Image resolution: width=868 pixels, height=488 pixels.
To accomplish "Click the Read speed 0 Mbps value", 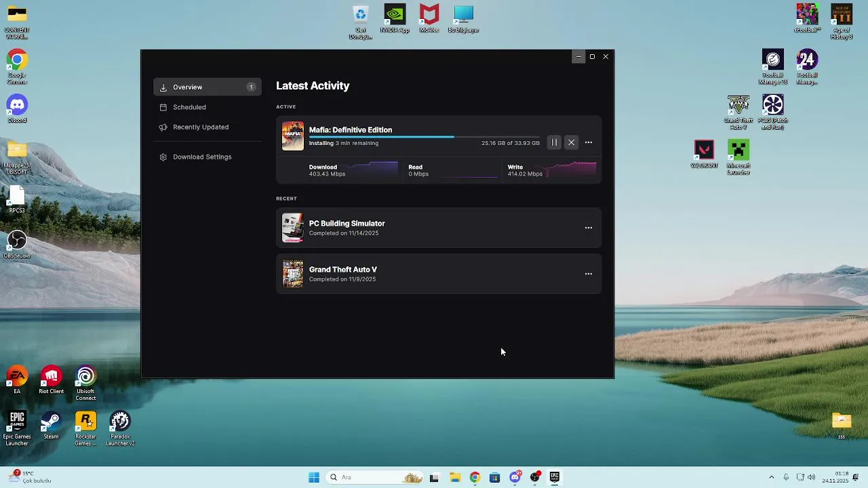I will pos(418,174).
